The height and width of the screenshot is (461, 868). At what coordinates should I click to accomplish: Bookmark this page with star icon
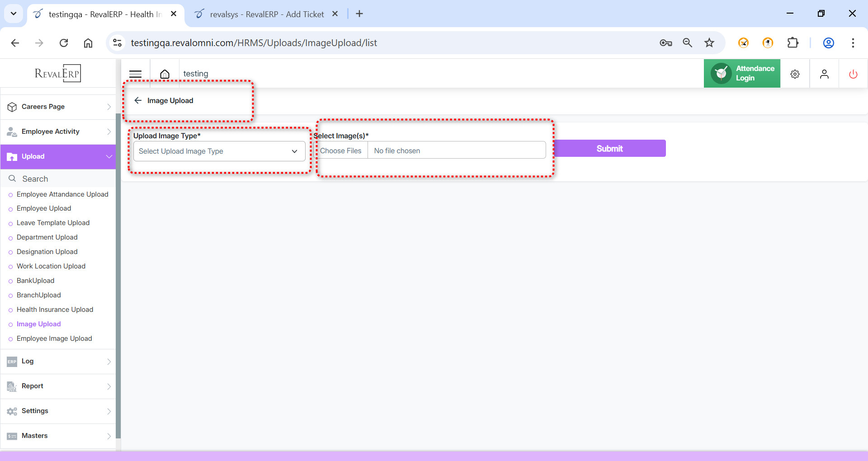[x=709, y=43]
